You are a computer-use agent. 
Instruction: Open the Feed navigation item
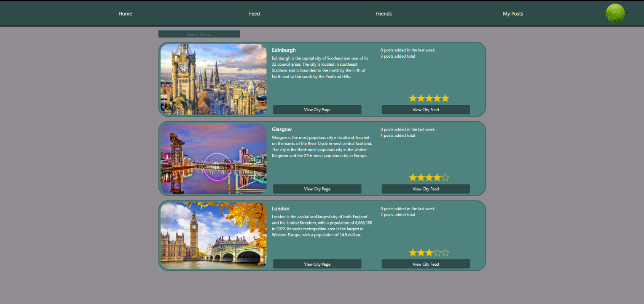point(254,14)
